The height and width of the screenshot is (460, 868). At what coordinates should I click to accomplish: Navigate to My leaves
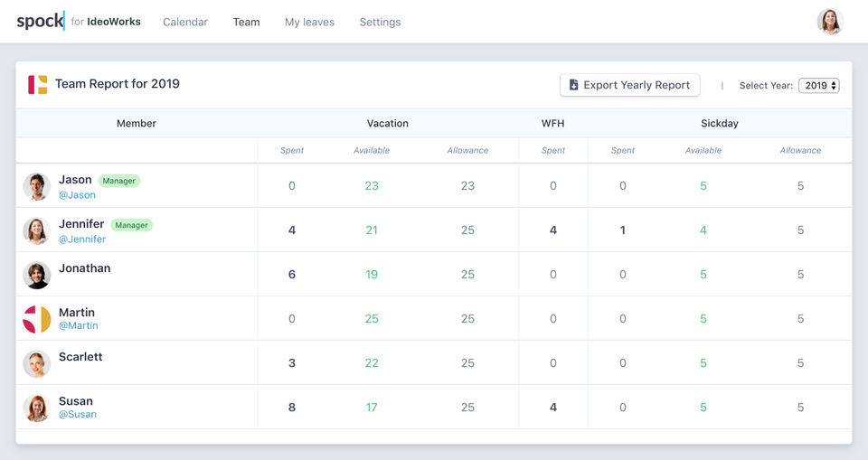(309, 22)
